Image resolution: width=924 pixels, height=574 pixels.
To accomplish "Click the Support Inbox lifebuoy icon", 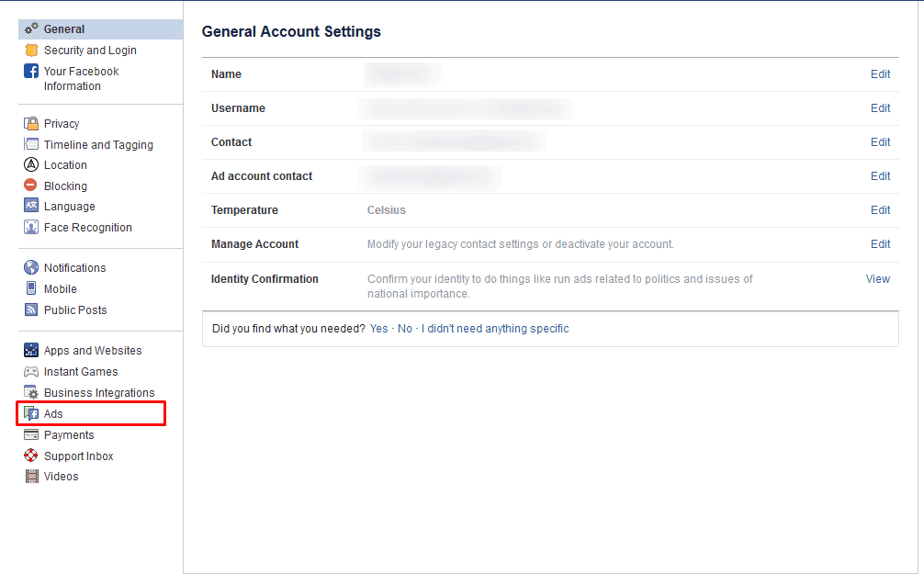I will tap(31, 456).
